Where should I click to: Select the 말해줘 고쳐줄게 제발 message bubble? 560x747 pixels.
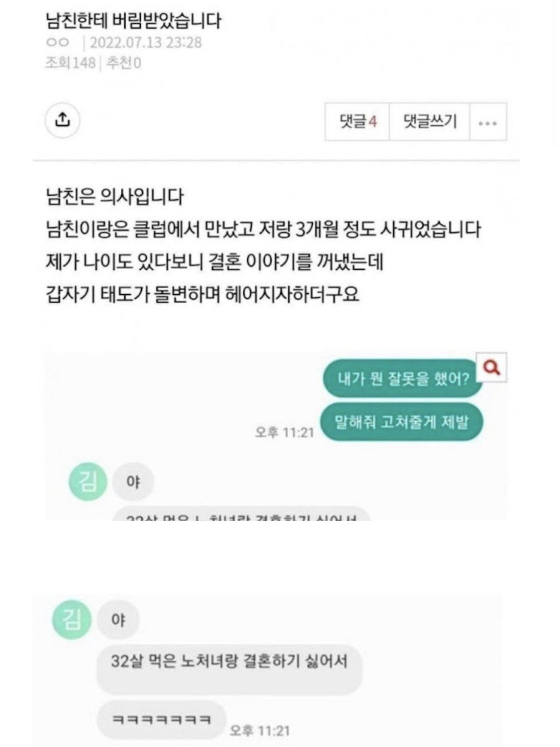(x=402, y=422)
